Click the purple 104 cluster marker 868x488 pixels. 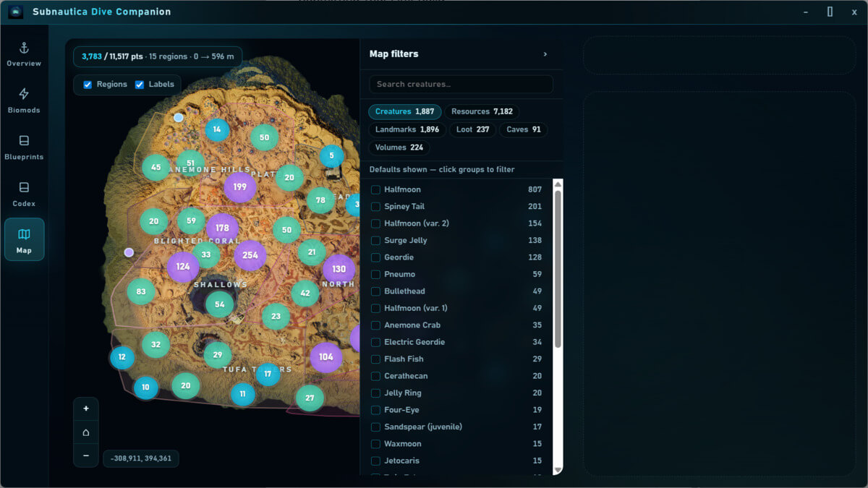pos(326,357)
